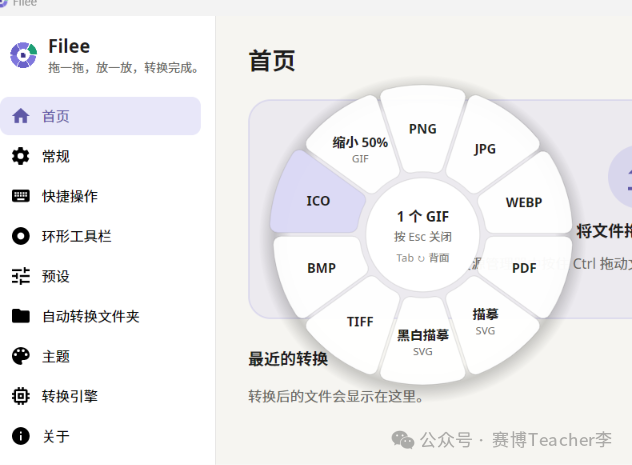Screen dimensions: 632x465
Task: Select the PDF radial segment
Action: [524, 268]
